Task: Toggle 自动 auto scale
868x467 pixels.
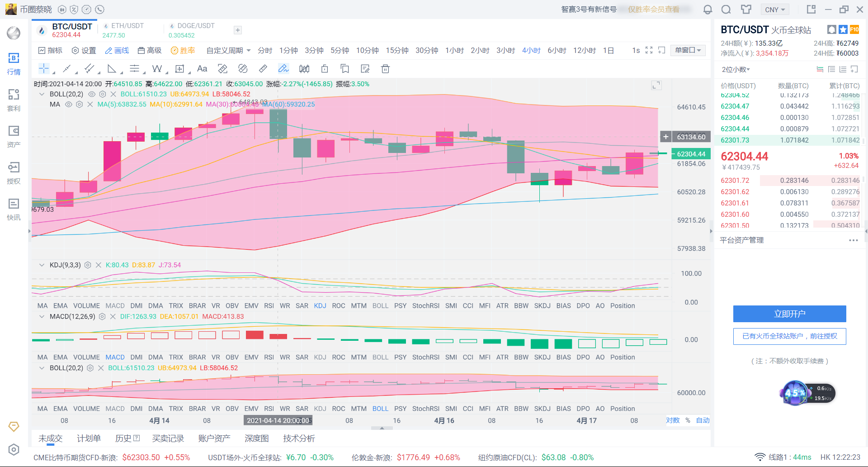Action: point(703,420)
